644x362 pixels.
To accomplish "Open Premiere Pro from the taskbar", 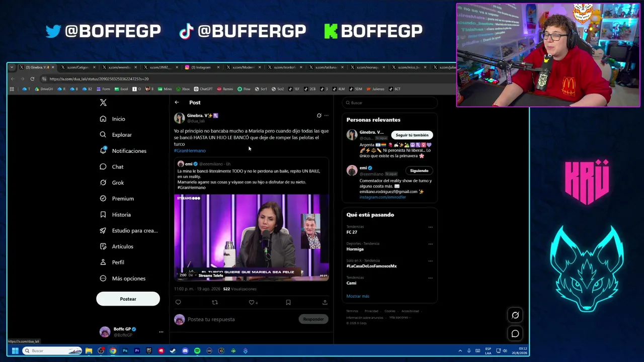I will point(137,351).
